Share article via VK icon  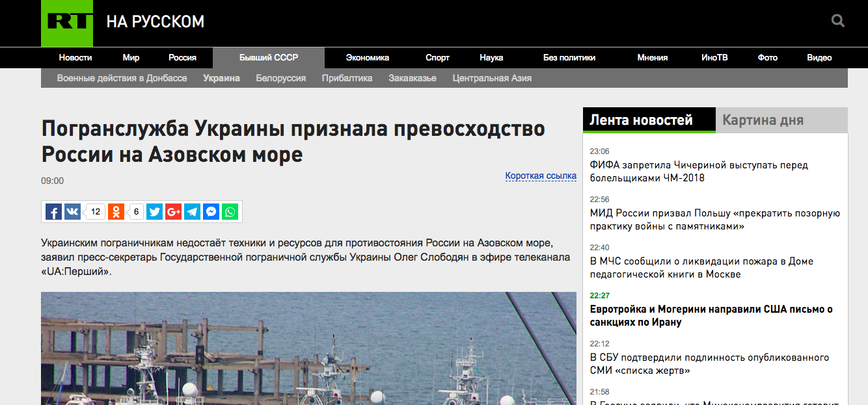point(73,212)
